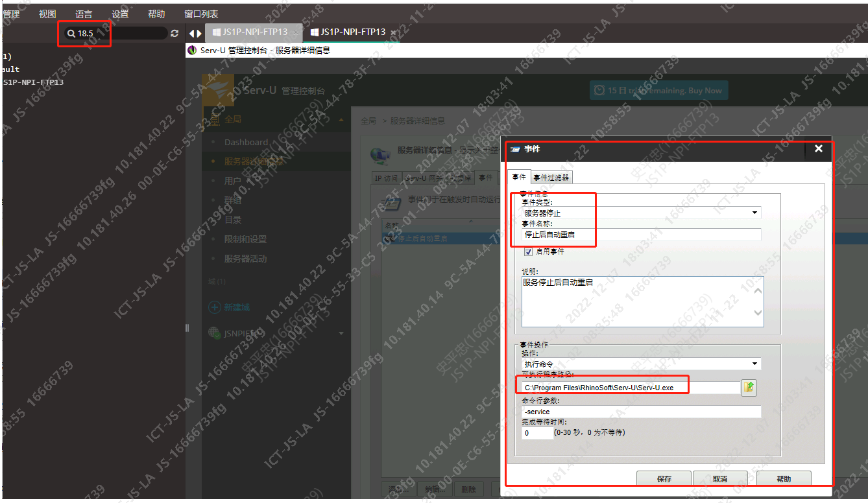868x503 pixels.
Task: Click the 保存 button in the event dialog
Action: (x=664, y=479)
